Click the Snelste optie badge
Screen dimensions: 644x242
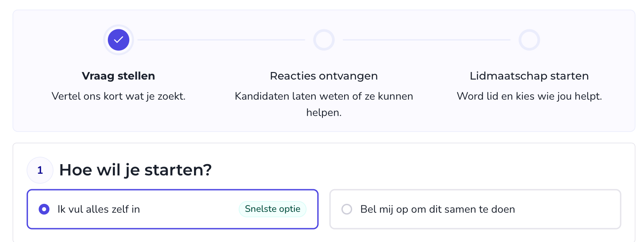click(272, 209)
